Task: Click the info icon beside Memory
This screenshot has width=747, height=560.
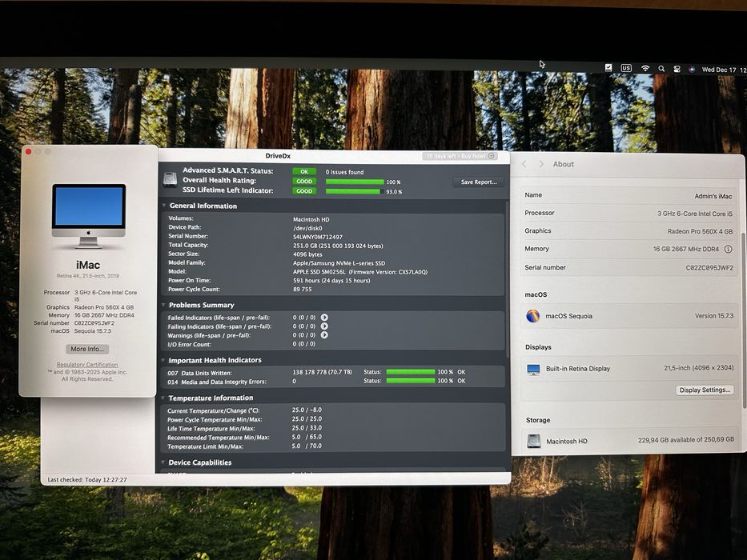Action: (x=728, y=249)
